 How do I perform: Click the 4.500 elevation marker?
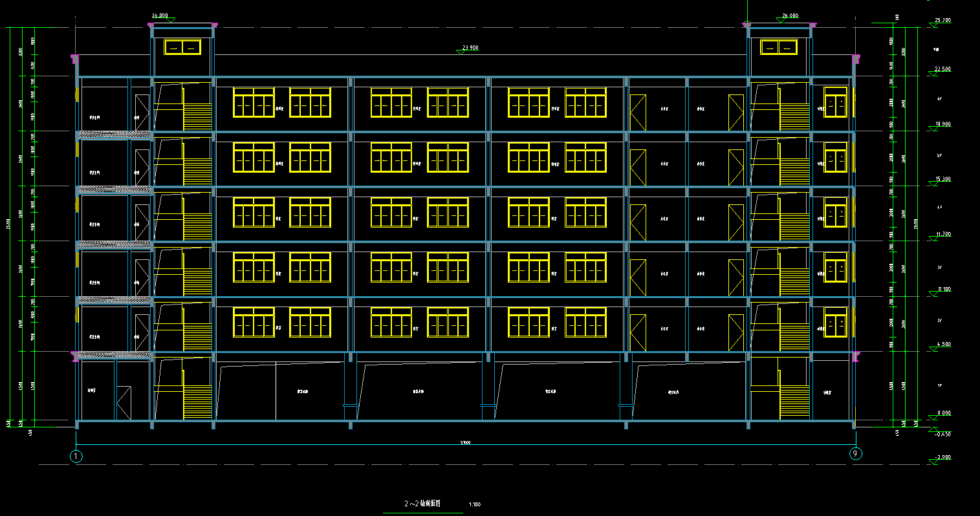pos(933,349)
